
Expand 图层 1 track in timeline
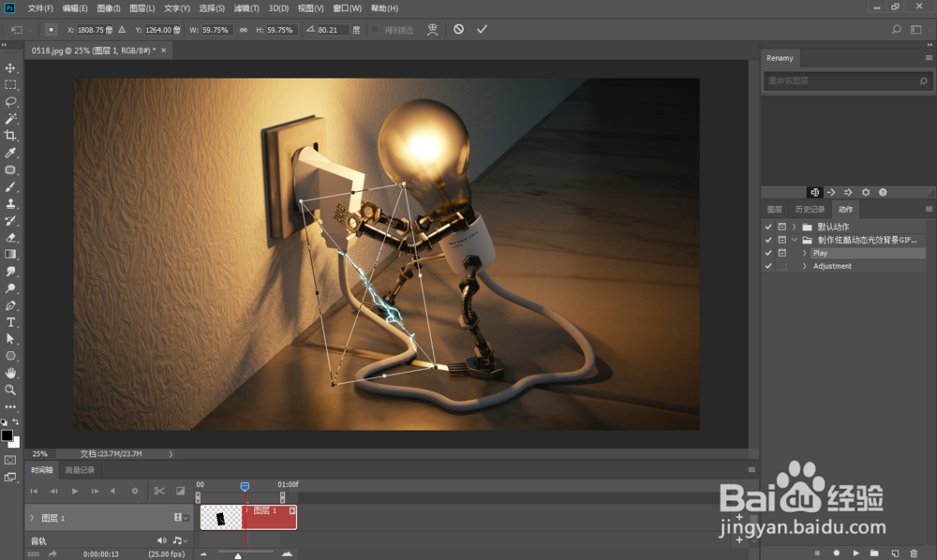[32, 518]
